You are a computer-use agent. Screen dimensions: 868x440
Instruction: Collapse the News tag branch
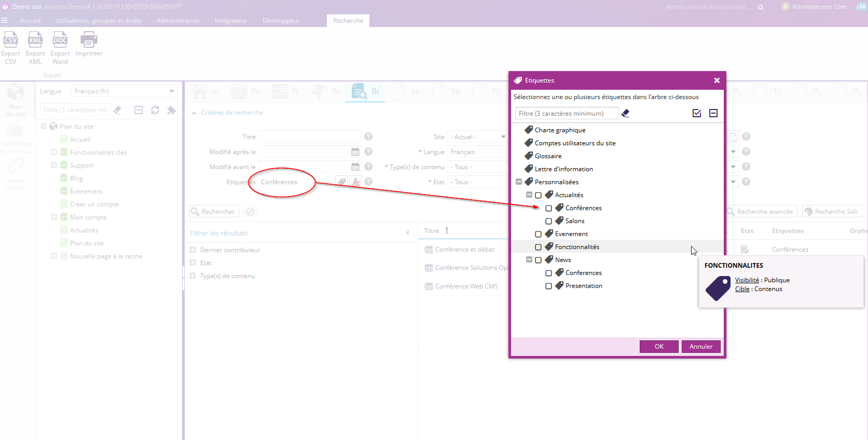(529, 260)
